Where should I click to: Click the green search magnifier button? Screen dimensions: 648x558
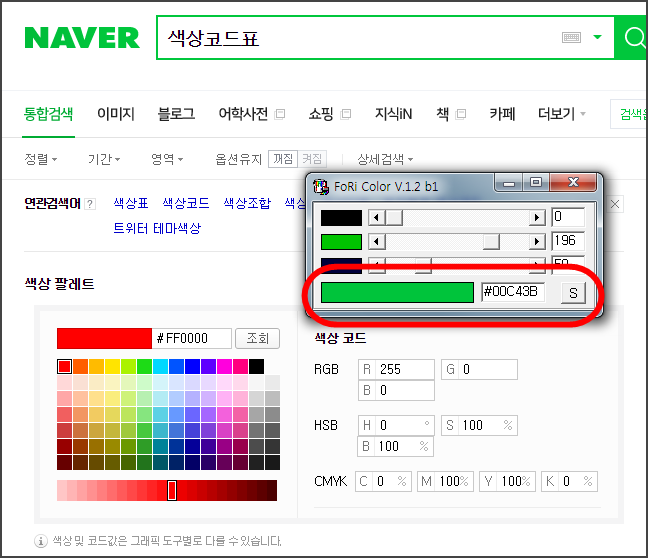[x=632, y=38]
